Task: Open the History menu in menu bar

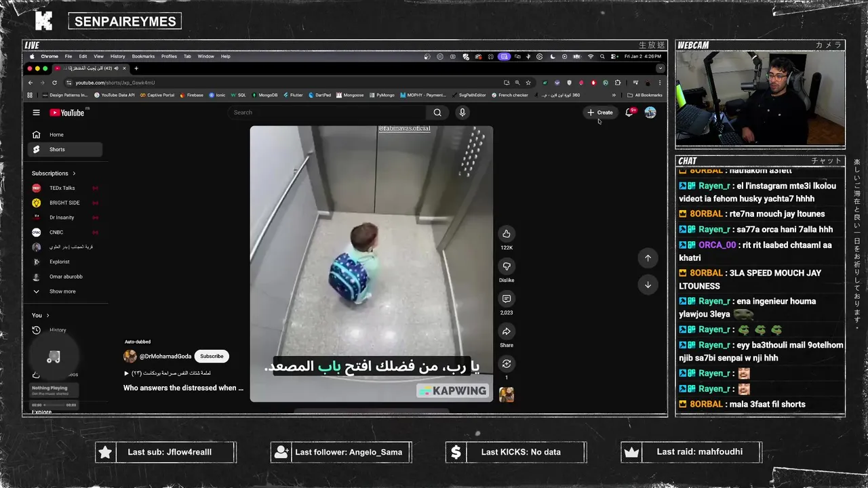Action: pos(118,56)
